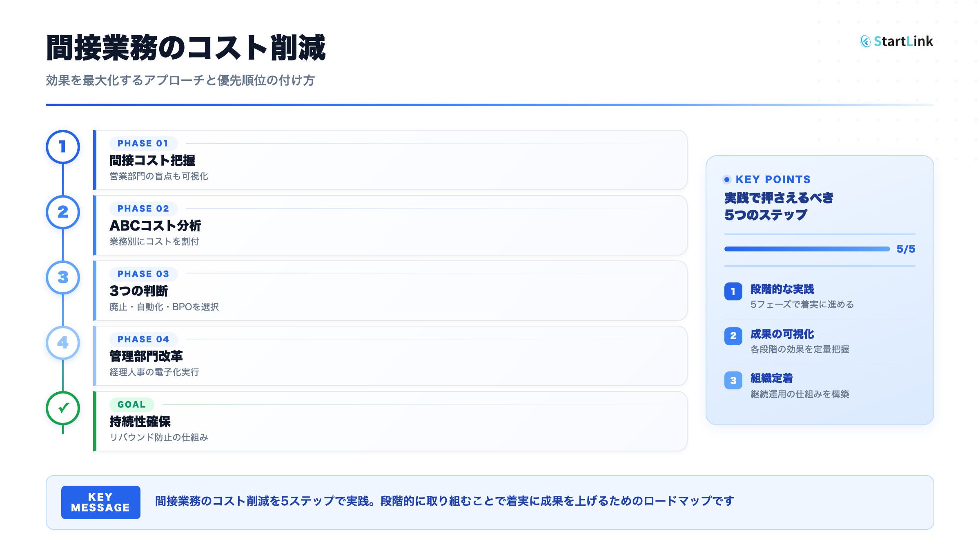
Task: Select the ABCコスト分析 phase card
Action: pos(390,225)
